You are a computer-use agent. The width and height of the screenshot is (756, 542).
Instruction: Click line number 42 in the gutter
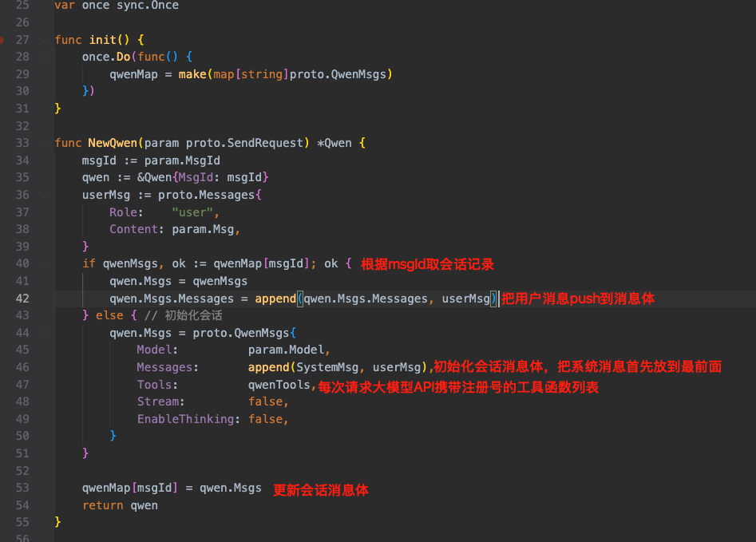click(22, 299)
